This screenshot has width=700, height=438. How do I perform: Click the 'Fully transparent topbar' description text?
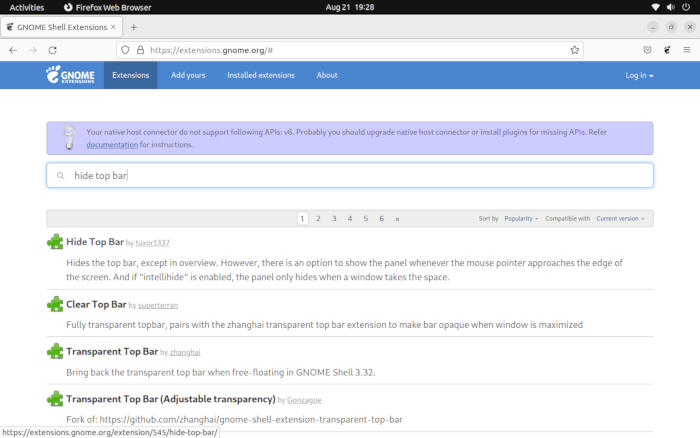tap(324, 325)
